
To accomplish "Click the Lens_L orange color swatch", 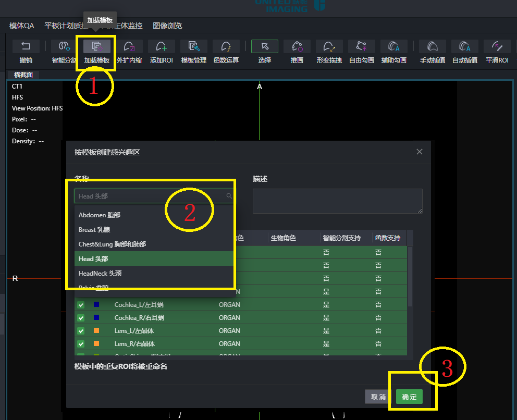I will pyautogui.click(x=96, y=330).
